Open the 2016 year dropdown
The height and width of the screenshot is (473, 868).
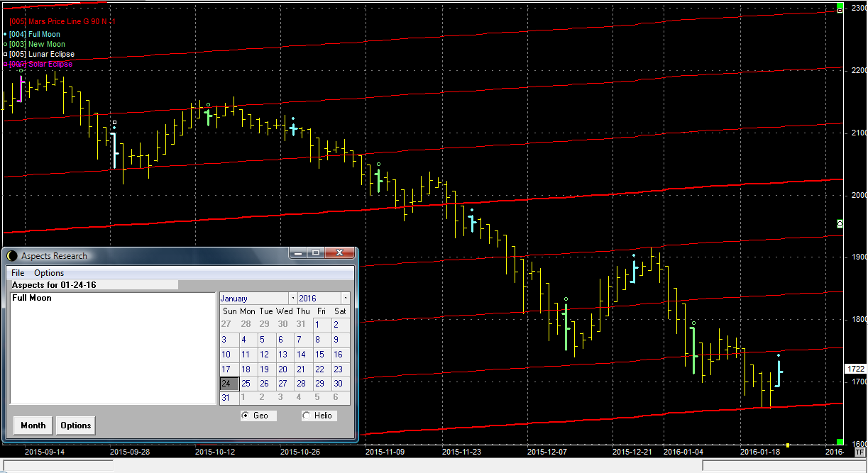coord(345,299)
